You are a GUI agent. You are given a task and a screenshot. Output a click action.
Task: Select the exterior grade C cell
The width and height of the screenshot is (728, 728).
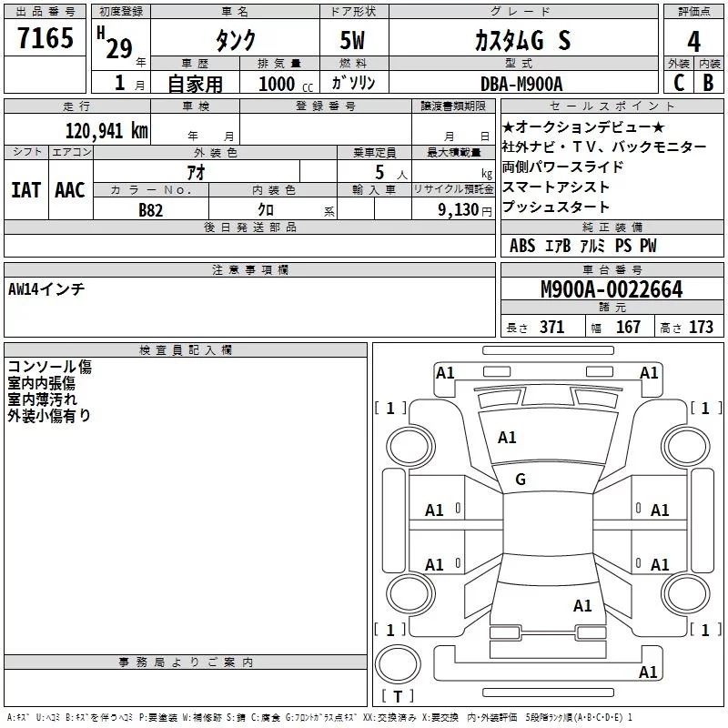pos(678,83)
